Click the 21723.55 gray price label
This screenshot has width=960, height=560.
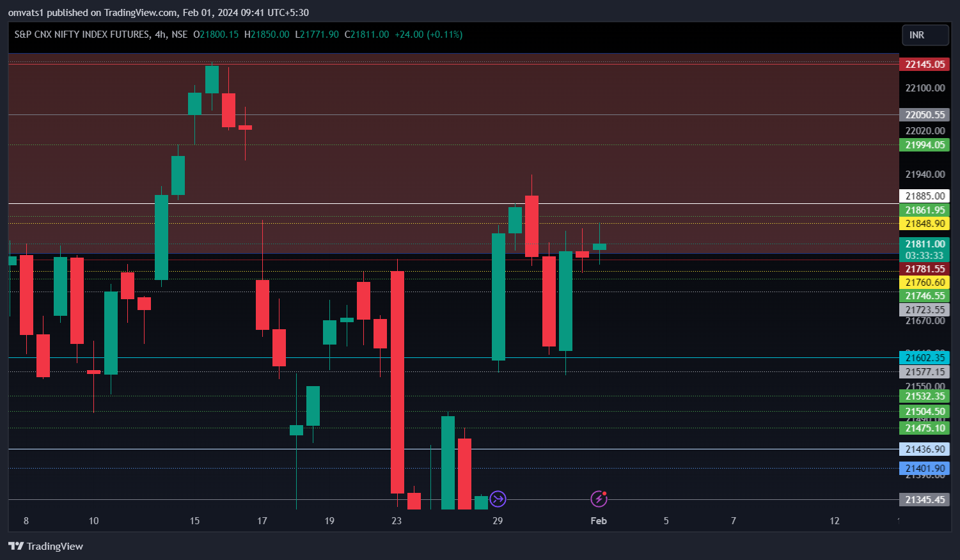924,310
